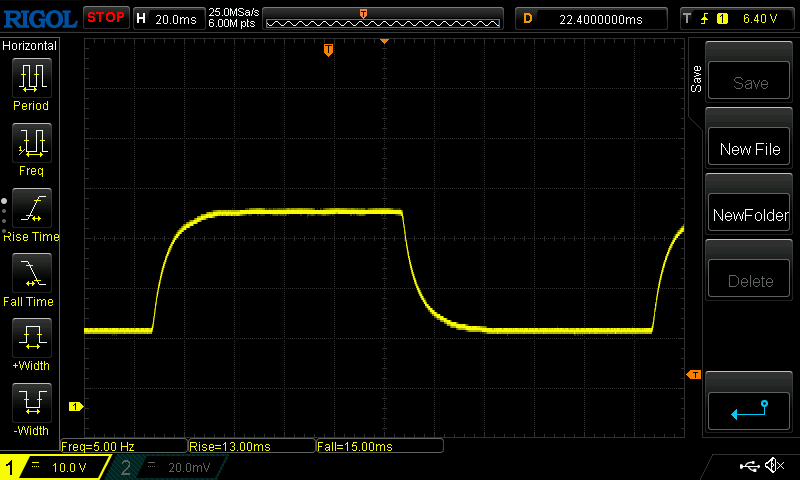Click the small orange triangle at screen center top
The height and width of the screenshot is (480, 800).
(384, 41)
